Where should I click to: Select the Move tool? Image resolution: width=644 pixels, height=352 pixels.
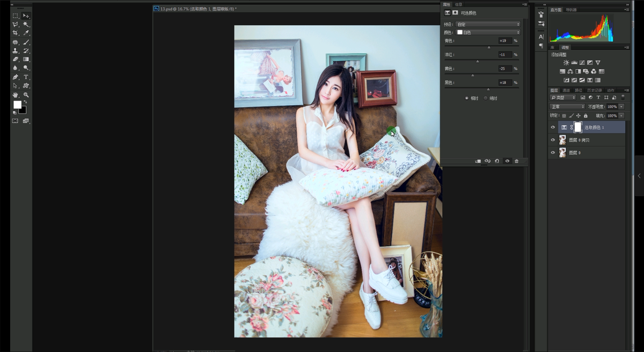point(26,16)
